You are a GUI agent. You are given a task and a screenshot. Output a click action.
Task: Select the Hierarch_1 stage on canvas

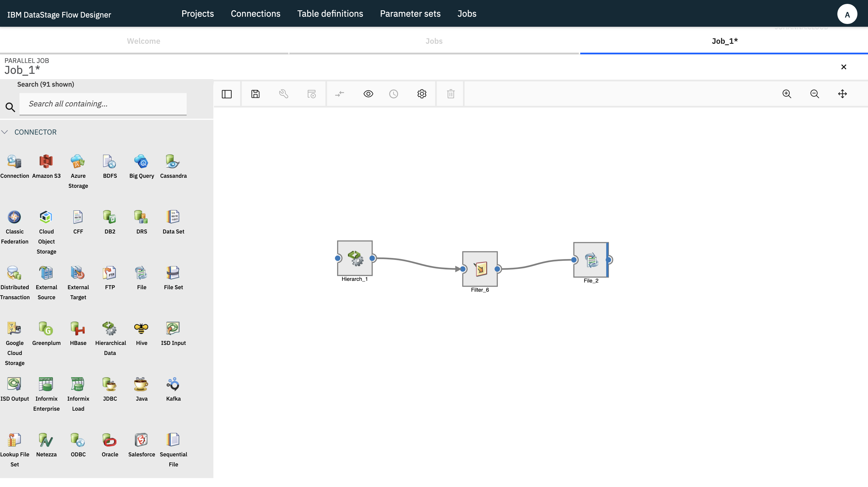(x=355, y=258)
